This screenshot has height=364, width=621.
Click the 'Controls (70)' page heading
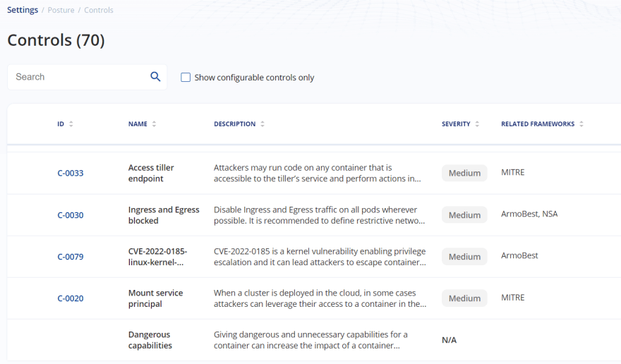coord(56,40)
